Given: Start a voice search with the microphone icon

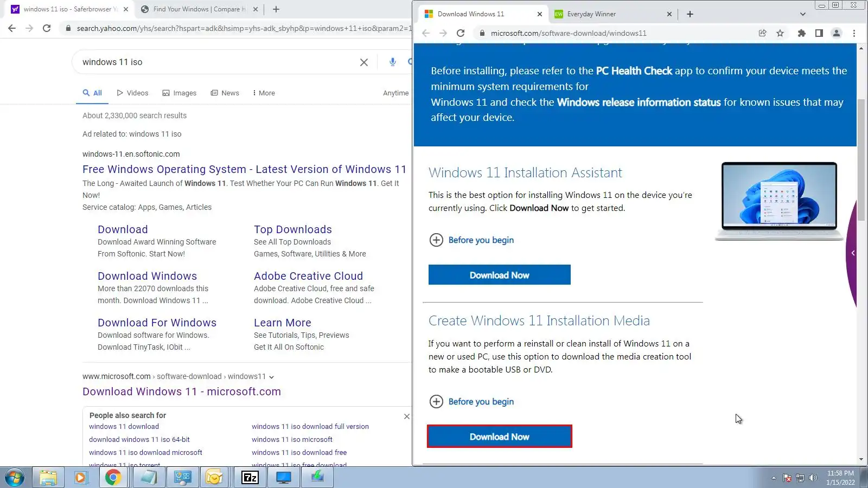Looking at the screenshot, I should pyautogui.click(x=393, y=62).
